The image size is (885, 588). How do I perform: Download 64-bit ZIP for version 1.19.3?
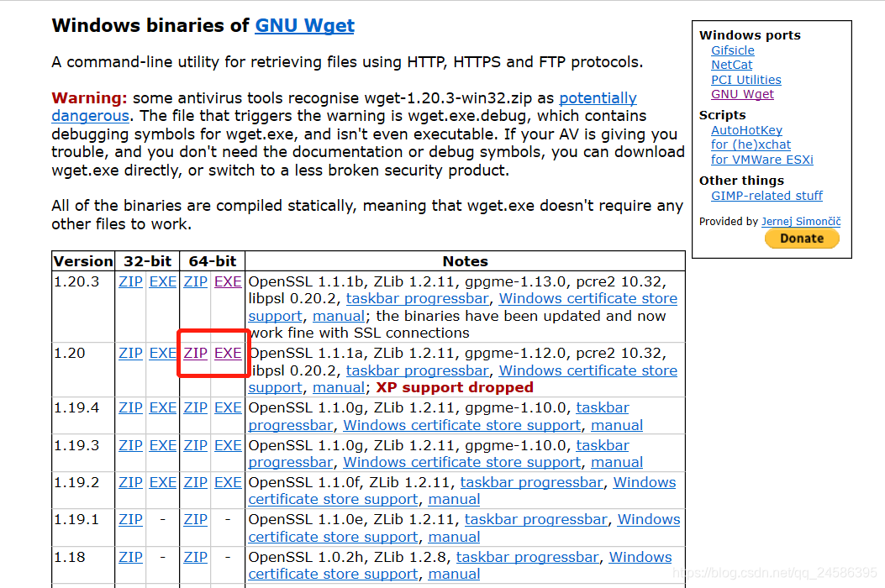195,446
